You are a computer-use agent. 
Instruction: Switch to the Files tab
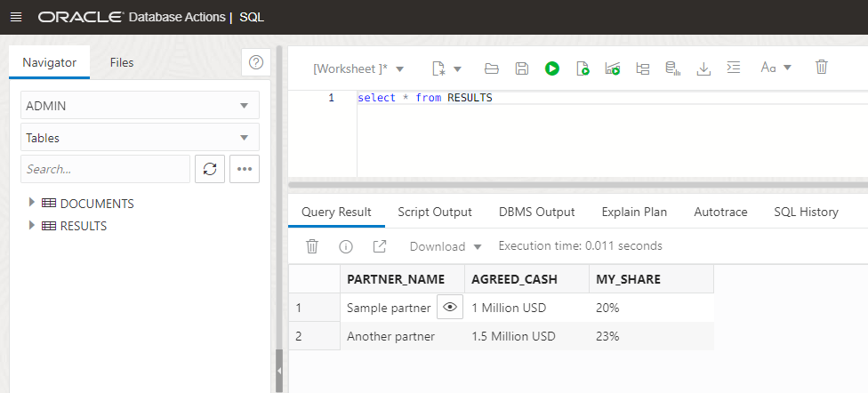pos(122,62)
